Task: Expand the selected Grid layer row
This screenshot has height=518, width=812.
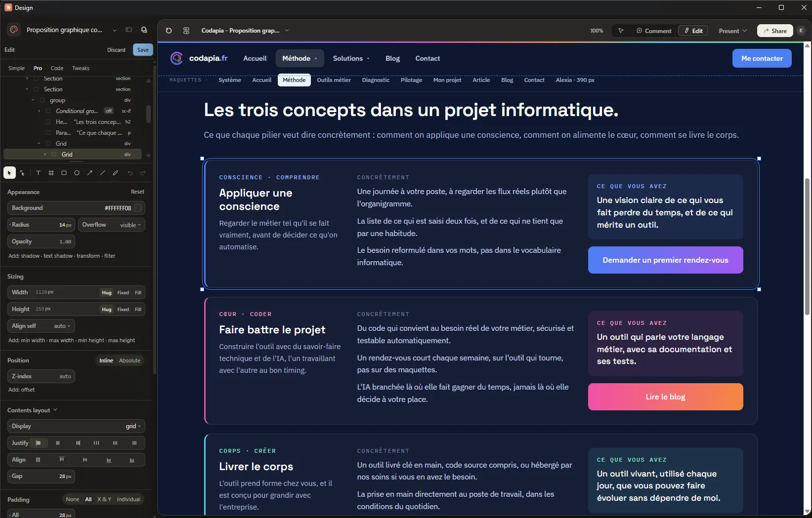Action: pyautogui.click(x=45, y=155)
